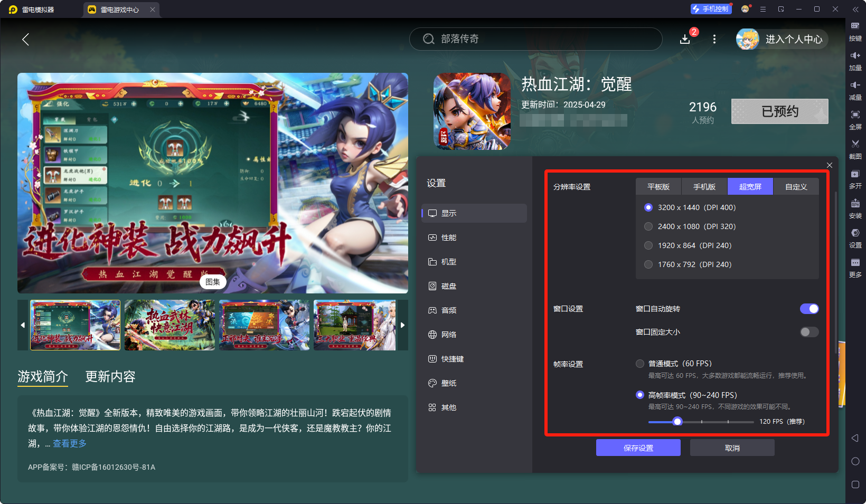Close the 雷电游戏中心 tab

[153, 9]
